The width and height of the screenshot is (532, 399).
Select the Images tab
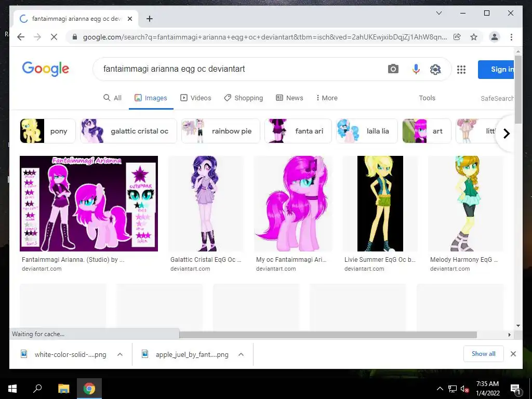151,98
